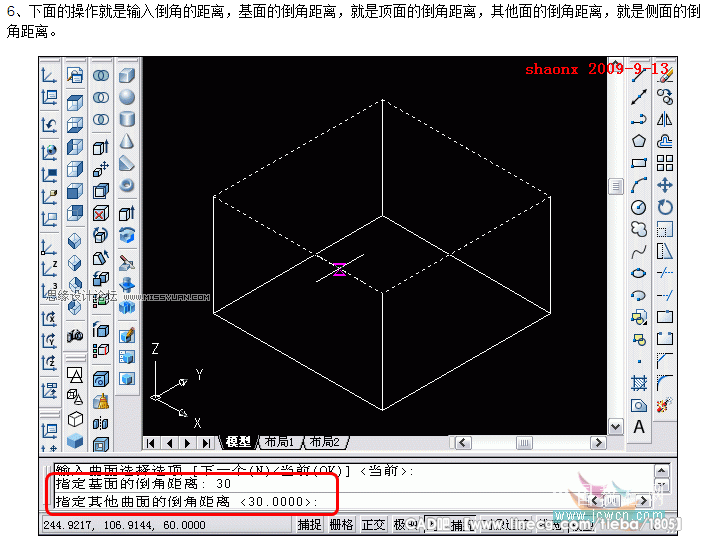
Task: Select the Spline draw tool
Action: pos(639,252)
